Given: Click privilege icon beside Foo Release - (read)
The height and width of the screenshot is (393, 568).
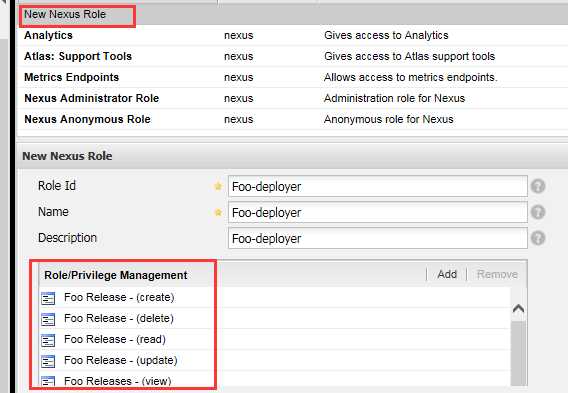Looking at the screenshot, I should pos(48,340).
